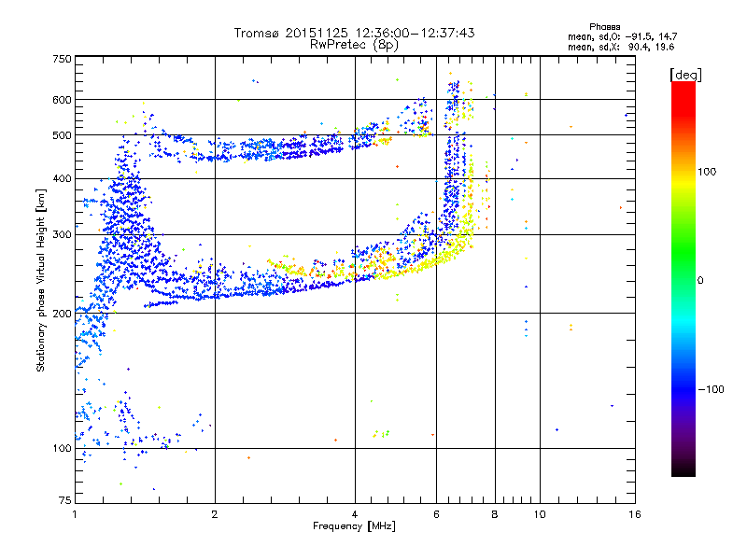Click the x-axis label "1"
The image size is (747, 560).
[x=75, y=514]
